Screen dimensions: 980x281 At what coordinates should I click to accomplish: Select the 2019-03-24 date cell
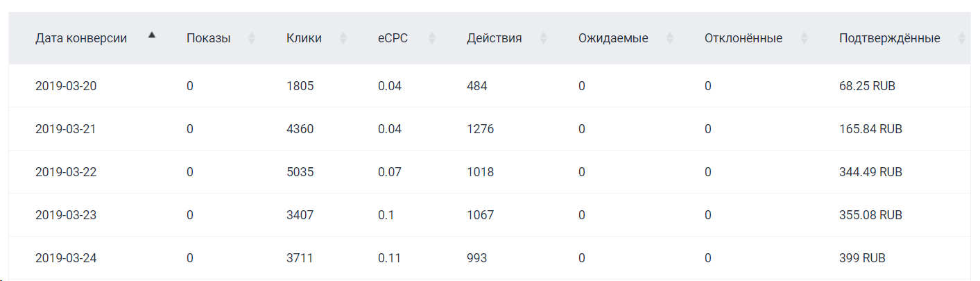(66, 258)
